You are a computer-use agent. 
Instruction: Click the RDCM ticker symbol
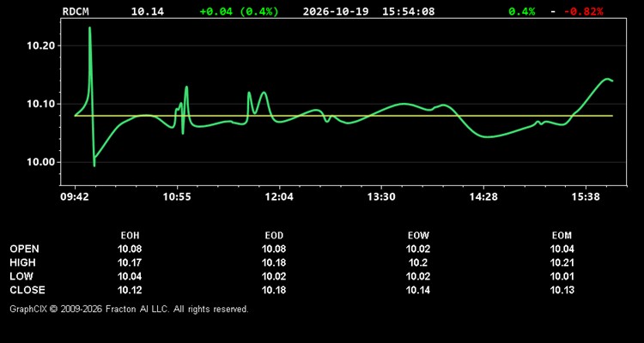(x=76, y=11)
